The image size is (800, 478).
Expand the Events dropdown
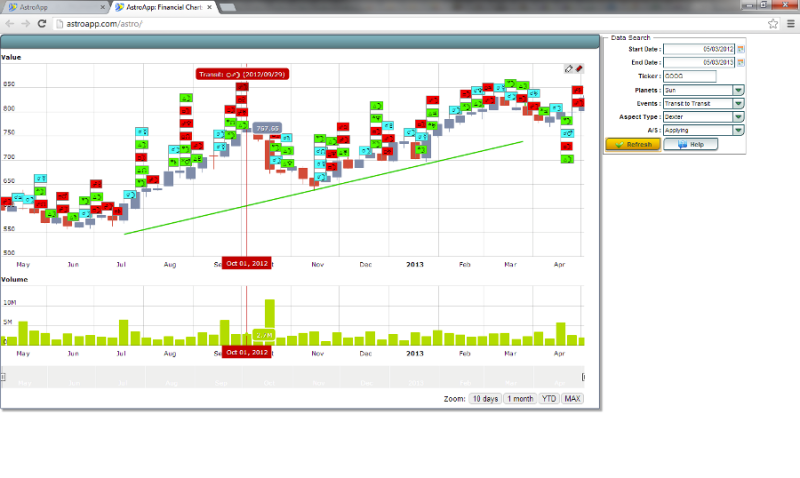pos(739,103)
